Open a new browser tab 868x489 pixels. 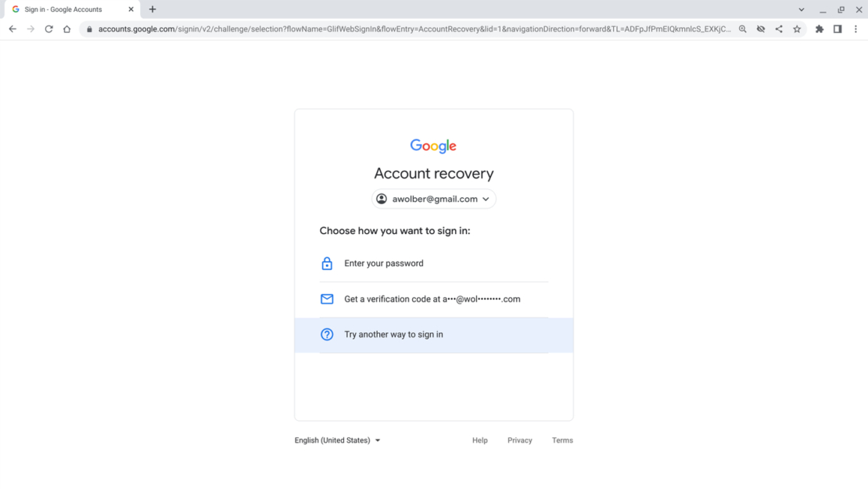pos(152,9)
